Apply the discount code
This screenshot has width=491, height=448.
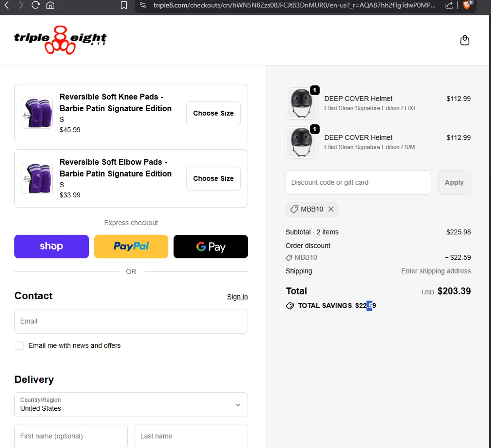pos(454,183)
